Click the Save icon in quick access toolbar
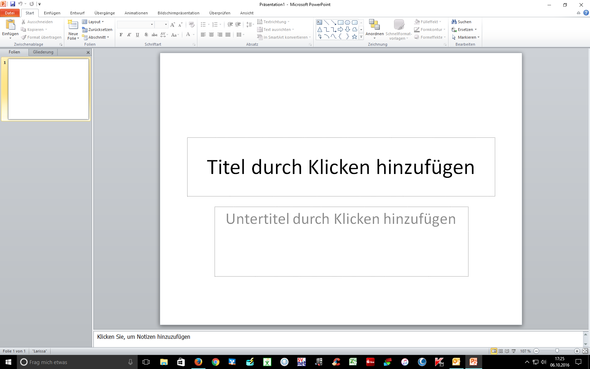This screenshot has width=590, height=369. coord(12,4)
